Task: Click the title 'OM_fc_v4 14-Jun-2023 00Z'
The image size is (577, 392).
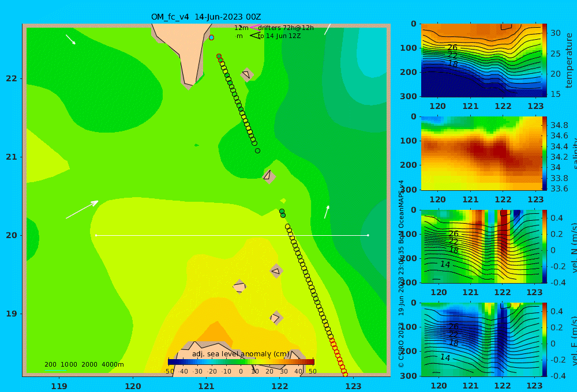Action: pyautogui.click(x=206, y=17)
